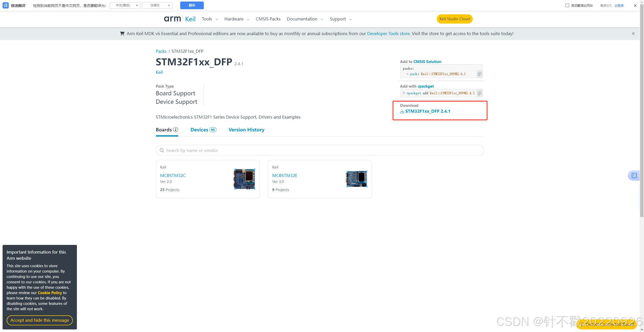Open the MCBSTM32C board thumbnail

[x=244, y=179]
